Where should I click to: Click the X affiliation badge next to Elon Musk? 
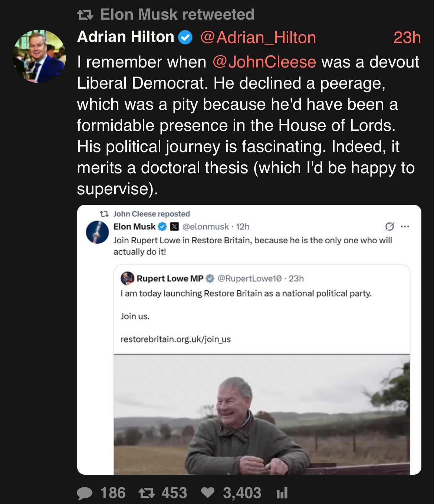click(174, 227)
